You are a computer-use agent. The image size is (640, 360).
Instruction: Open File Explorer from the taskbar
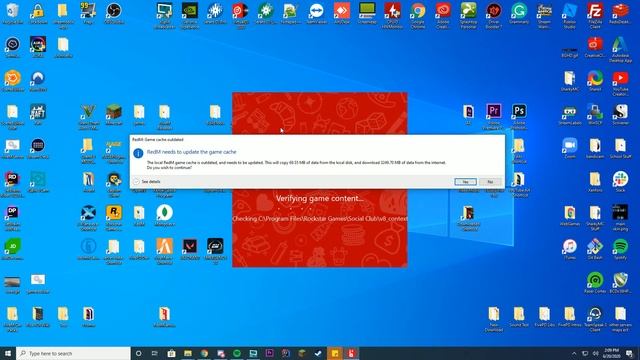pyautogui.click(x=188, y=353)
